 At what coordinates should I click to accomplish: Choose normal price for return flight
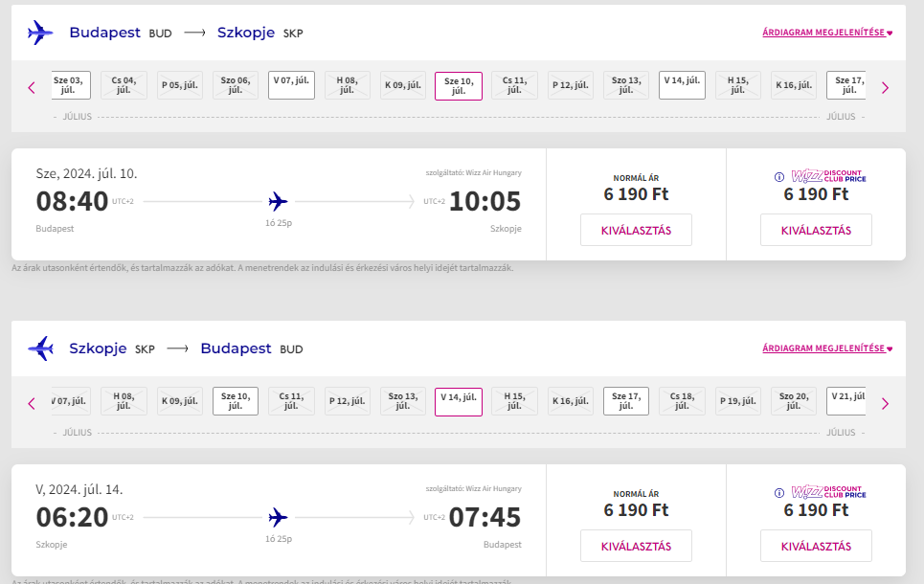tap(636, 546)
